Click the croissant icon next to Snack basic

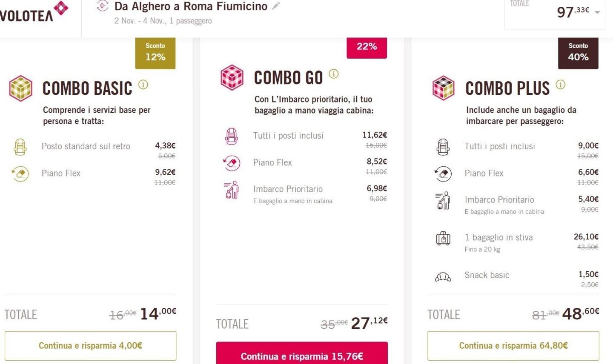[x=443, y=276]
